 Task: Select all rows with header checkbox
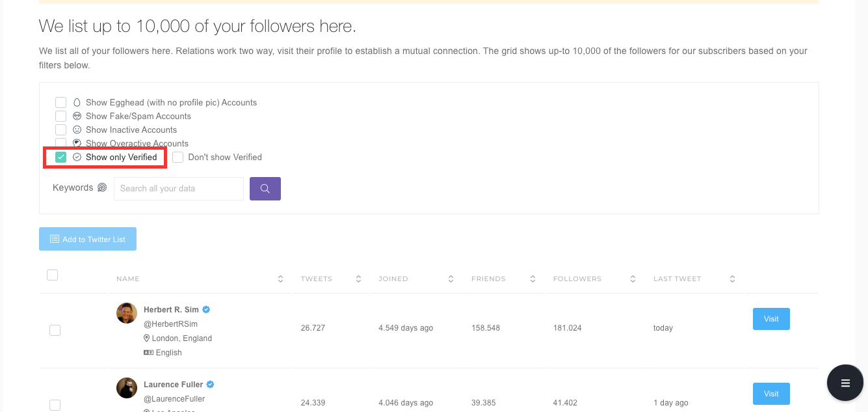pyautogui.click(x=53, y=275)
